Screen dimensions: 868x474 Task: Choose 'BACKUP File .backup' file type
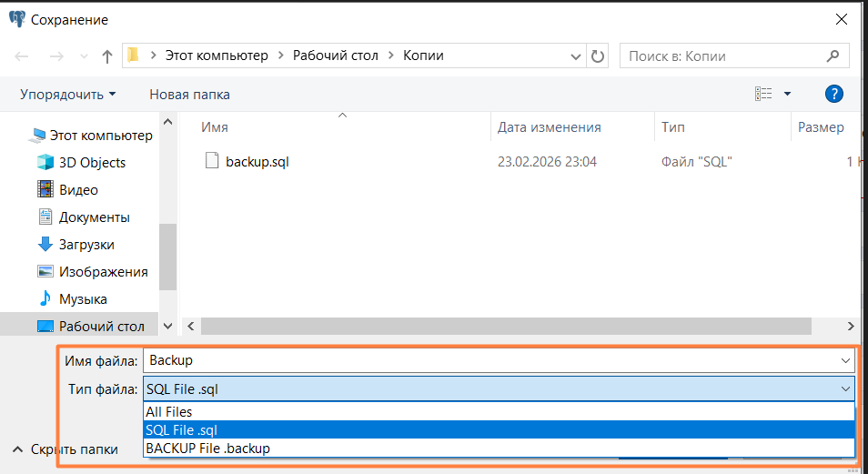(499, 448)
